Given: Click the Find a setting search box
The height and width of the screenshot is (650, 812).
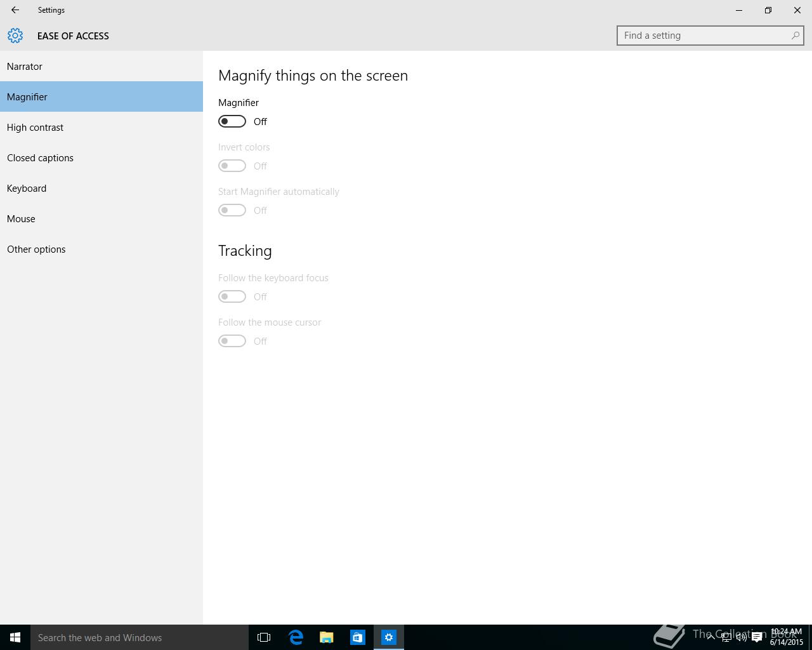Looking at the screenshot, I should pyautogui.click(x=710, y=36).
